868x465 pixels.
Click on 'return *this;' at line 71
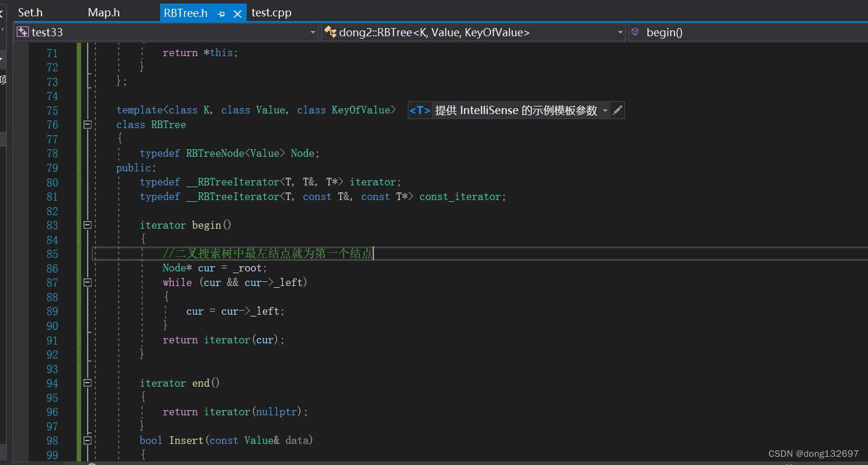coord(200,53)
